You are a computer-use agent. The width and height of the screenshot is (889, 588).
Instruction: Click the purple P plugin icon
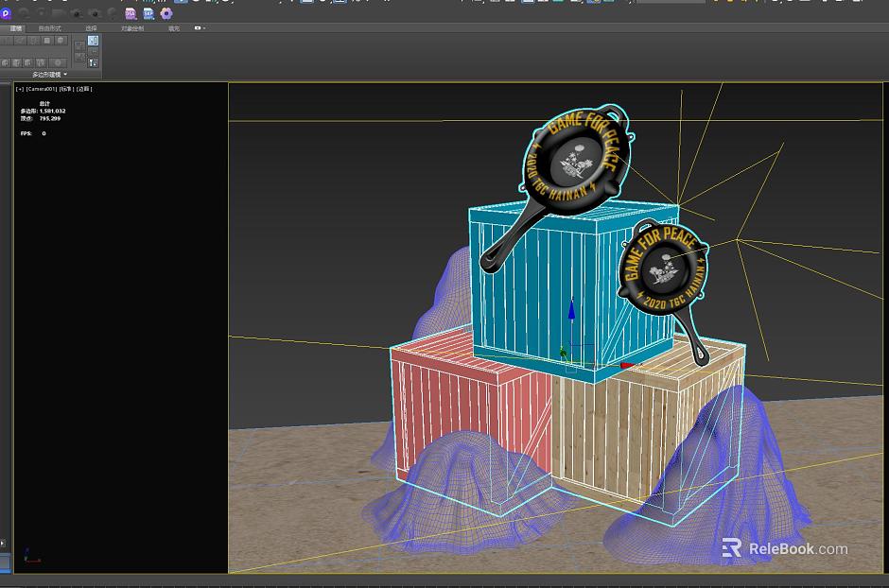pos(6,12)
